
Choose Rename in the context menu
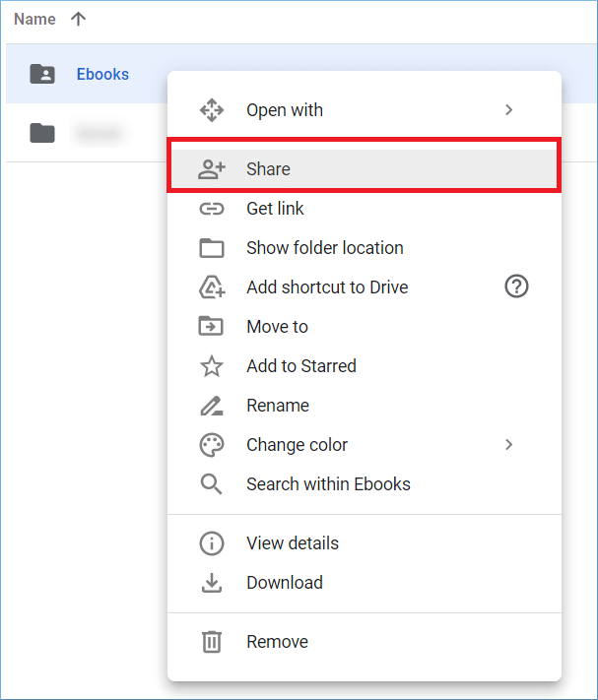click(364, 406)
